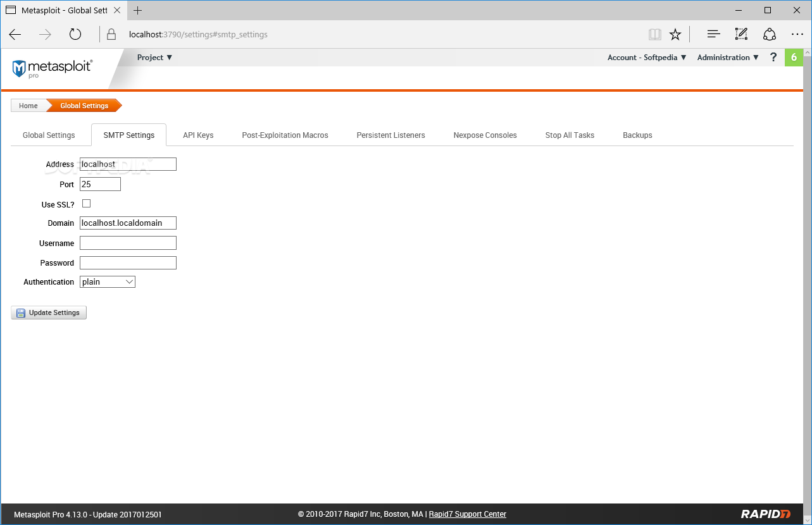Add this page to favorites star
The width and height of the screenshot is (812, 525).
click(675, 34)
